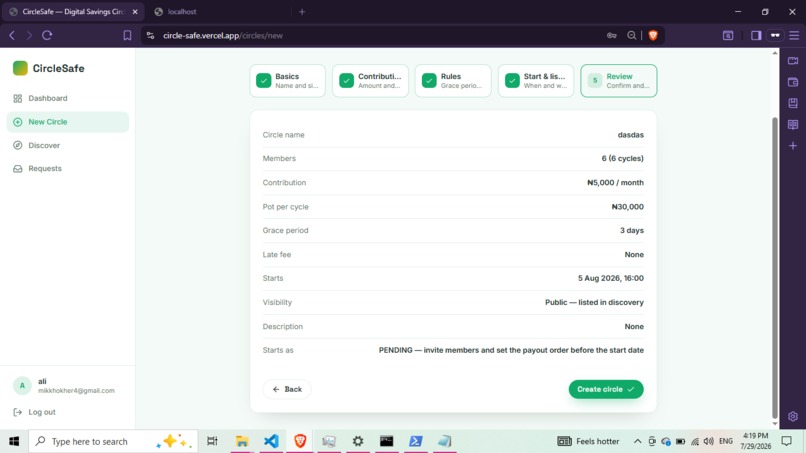
Task: Open a new browser tab
Action: [x=302, y=11]
